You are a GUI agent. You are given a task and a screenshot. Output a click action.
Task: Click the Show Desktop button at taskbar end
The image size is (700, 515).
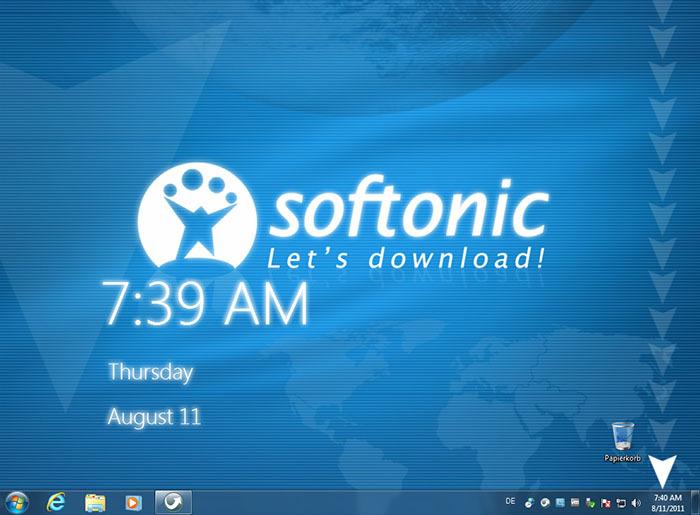pyautogui.click(x=695, y=503)
